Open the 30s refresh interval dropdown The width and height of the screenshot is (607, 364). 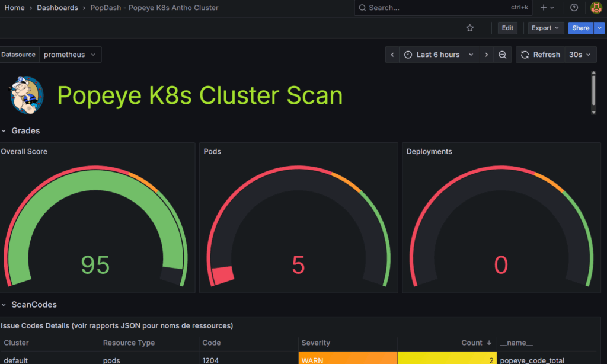pyautogui.click(x=580, y=55)
